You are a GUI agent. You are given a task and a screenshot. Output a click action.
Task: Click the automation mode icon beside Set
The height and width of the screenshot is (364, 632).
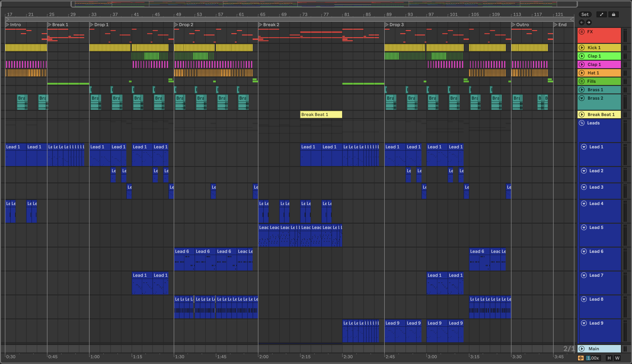[601, 14]
